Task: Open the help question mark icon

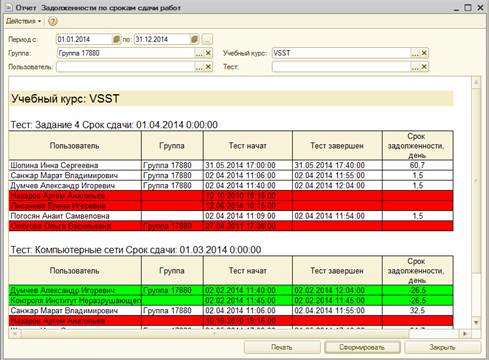Action: pos(53,21)
